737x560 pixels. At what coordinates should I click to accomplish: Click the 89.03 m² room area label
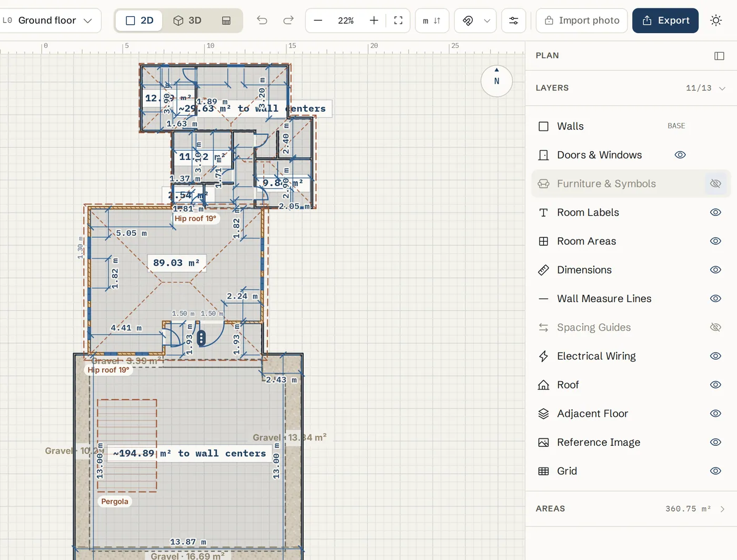pyautogui.click(x=176, y=263)
